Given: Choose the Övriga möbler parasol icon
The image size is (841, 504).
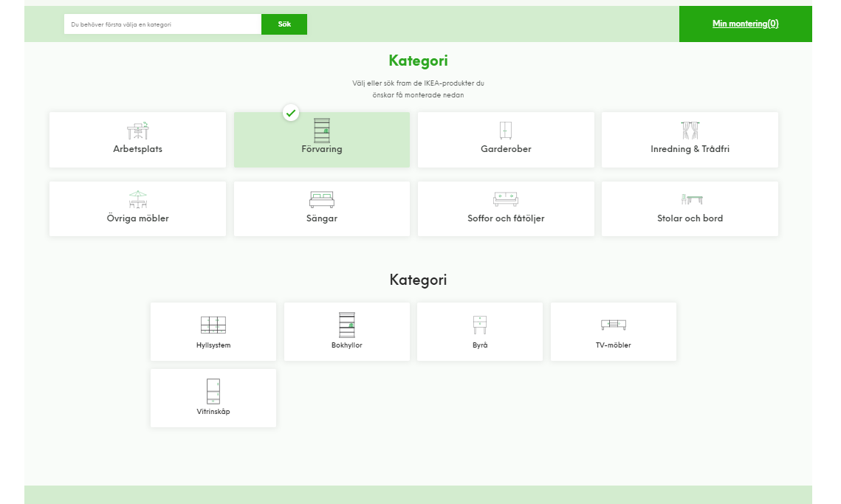Looking at the screenshot, I should (x=137, y=200).
